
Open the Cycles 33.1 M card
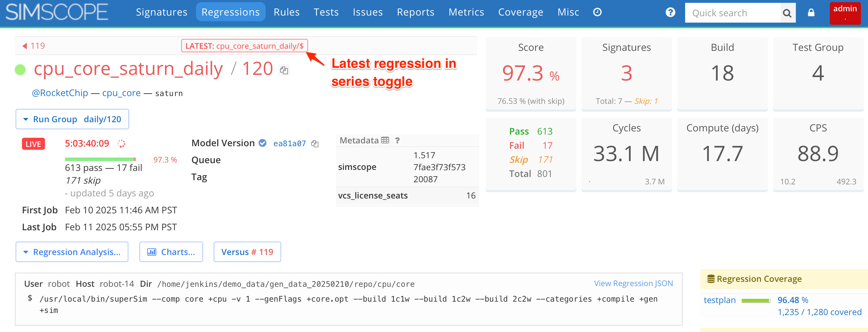click(x=626, y=155)
